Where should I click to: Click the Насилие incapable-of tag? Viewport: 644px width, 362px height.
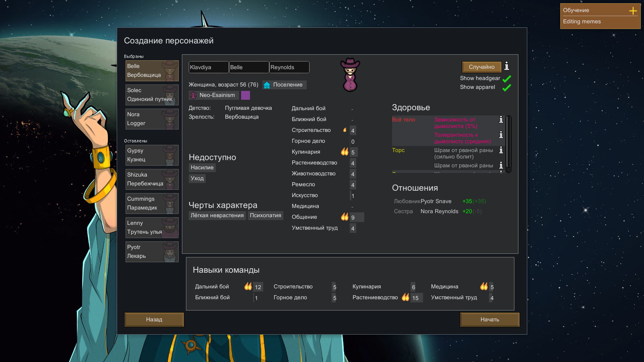[x=202, y=168]
